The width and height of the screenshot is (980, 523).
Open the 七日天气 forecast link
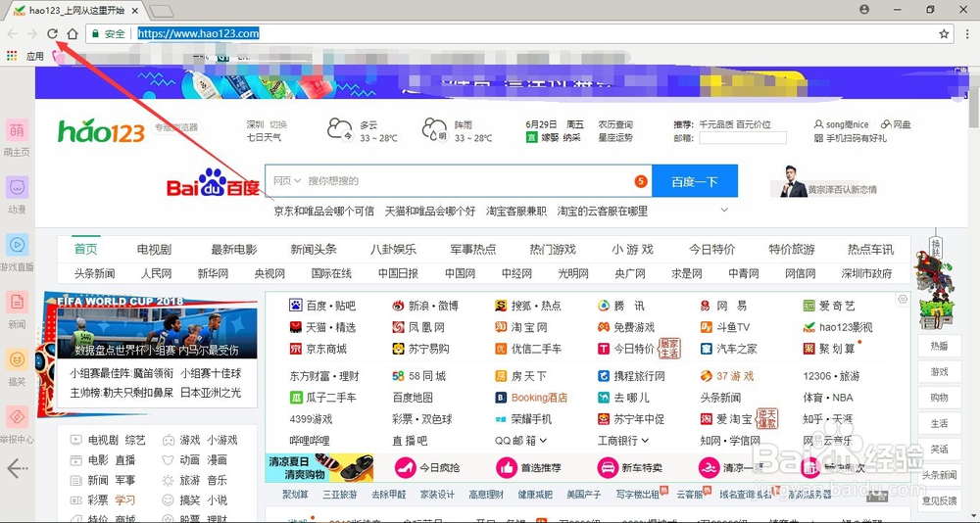(264, 137)
